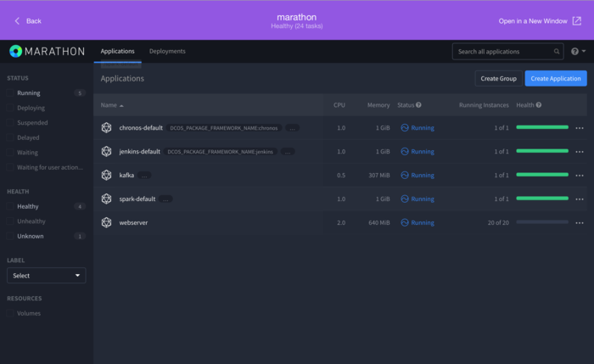Click Running status icon for chronos-default
The height and width of the screenshot is (364, 594).
[x=405, y=127]
